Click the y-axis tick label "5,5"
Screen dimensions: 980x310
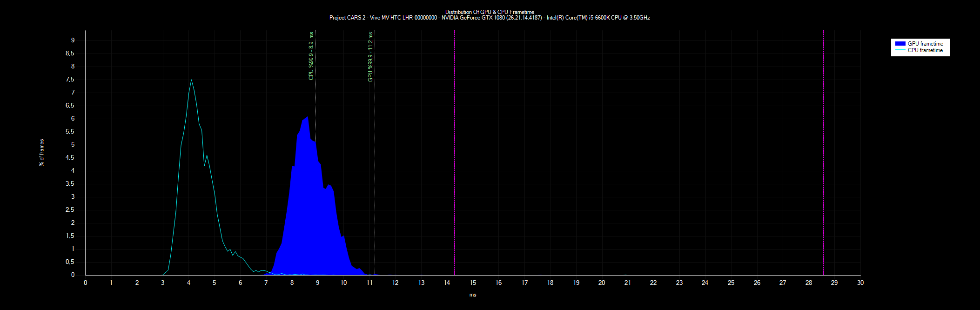(x=70, y=131)
